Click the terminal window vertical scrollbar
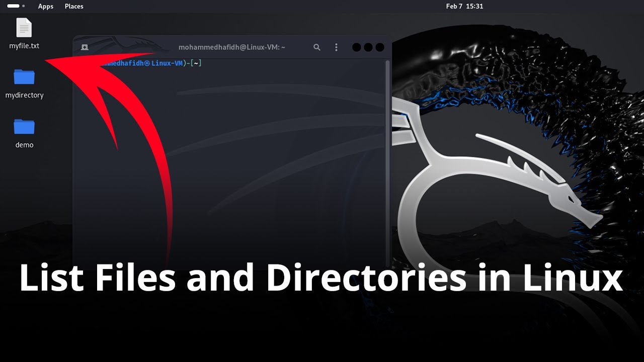 tap(387, 163)
